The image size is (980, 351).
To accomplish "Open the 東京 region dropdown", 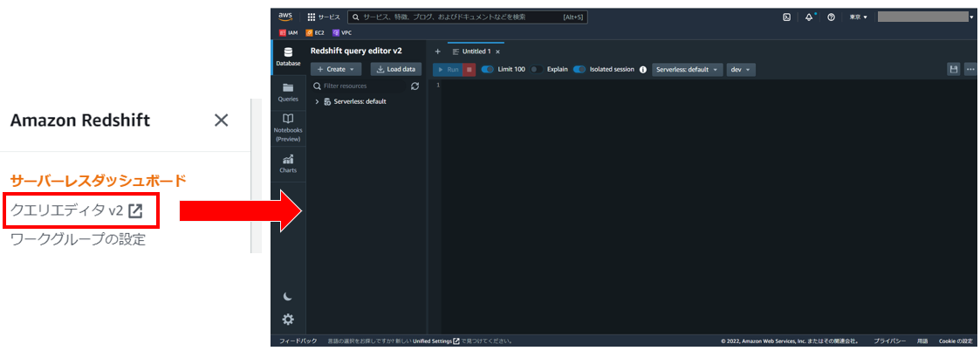I will point(858,17).
